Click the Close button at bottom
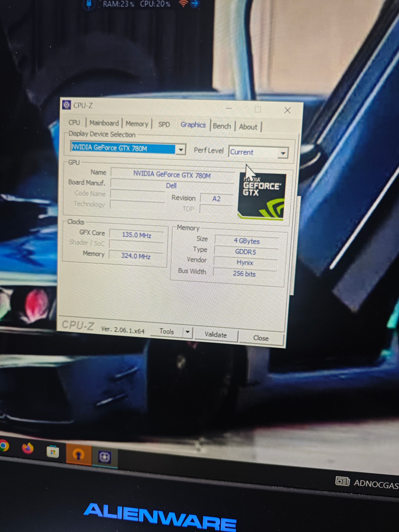This screenshot has width=399, height=532. (261, 338)
